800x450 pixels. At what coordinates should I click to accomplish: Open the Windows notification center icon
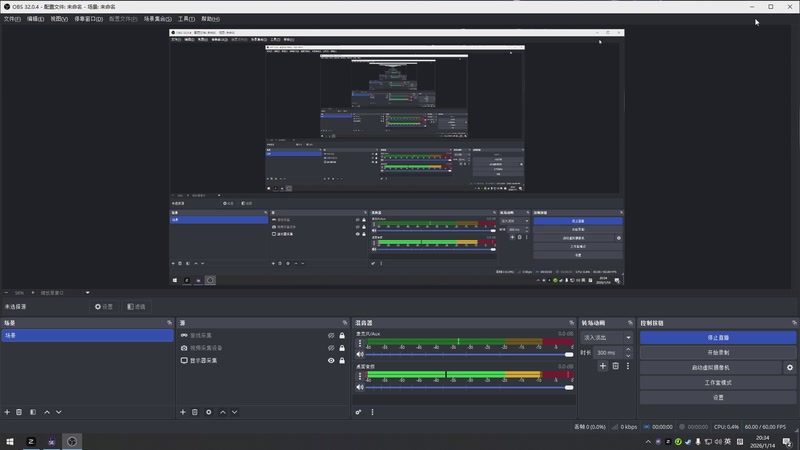(x=787, y=442)
